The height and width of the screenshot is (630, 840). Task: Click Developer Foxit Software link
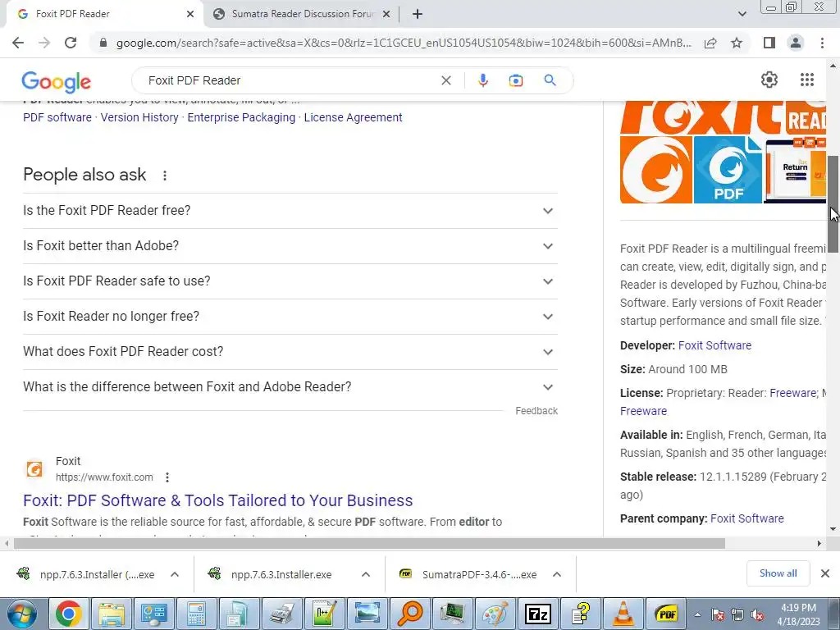coord(714,345)
